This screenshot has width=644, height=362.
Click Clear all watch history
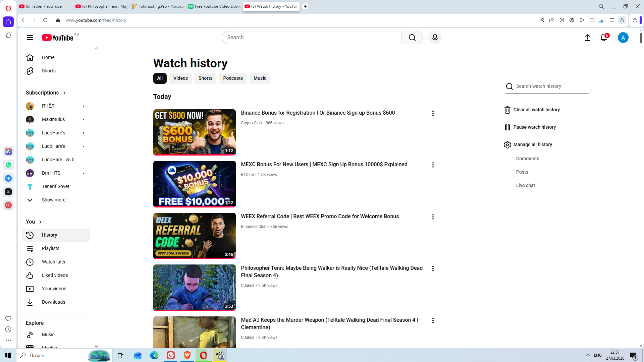[536, 110]
